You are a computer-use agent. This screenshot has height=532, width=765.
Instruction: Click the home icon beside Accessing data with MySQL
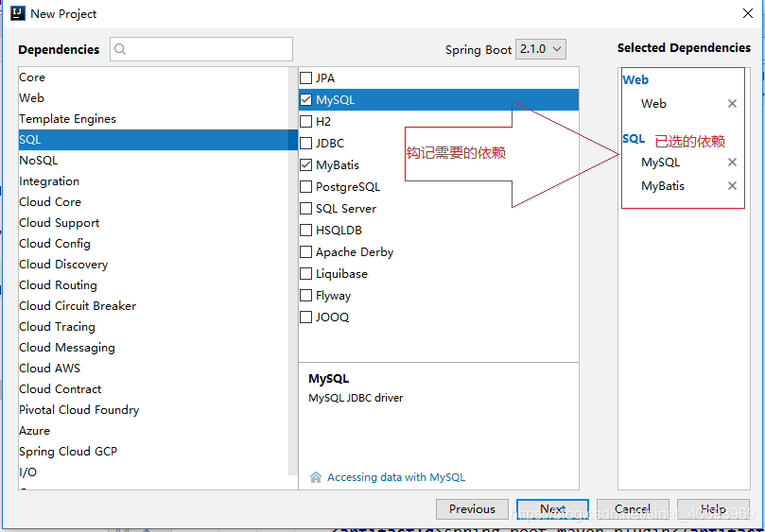pos(316,477)
